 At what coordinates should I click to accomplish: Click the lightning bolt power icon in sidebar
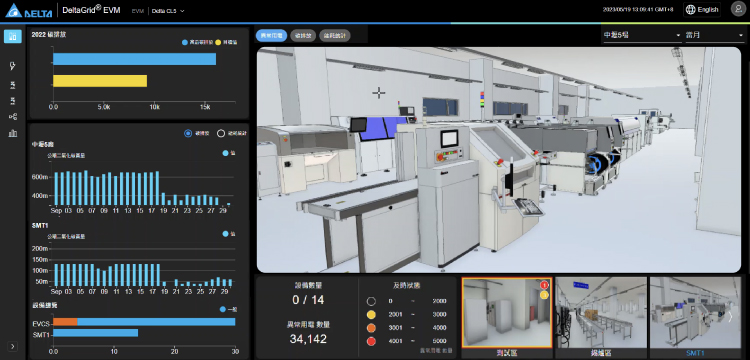click(x=13, y=66)
